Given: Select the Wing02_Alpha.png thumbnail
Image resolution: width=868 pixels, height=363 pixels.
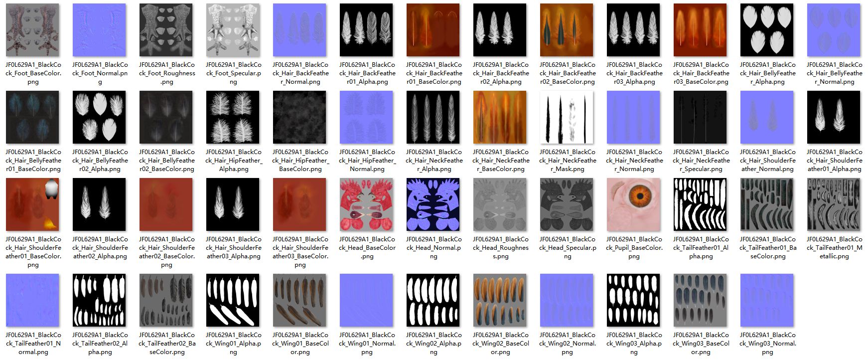Looking at the screenshot, I should pyautogui.click(x=433, y=300).
